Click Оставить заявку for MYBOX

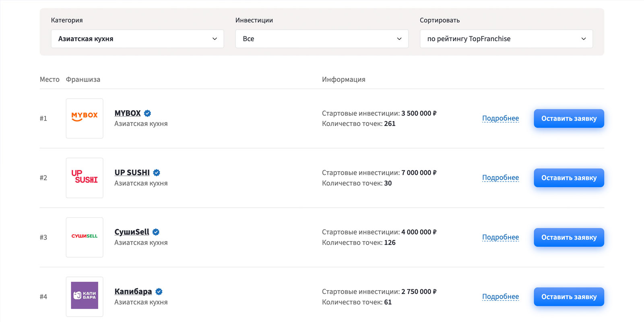point(569,118)
